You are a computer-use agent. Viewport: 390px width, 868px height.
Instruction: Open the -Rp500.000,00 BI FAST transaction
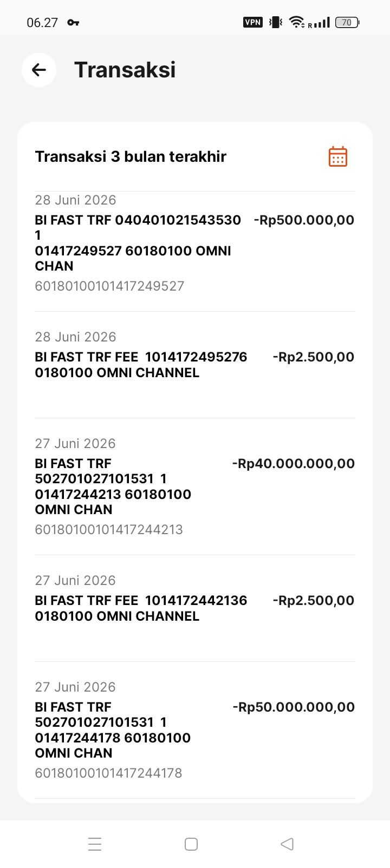(x=195, y=251)
